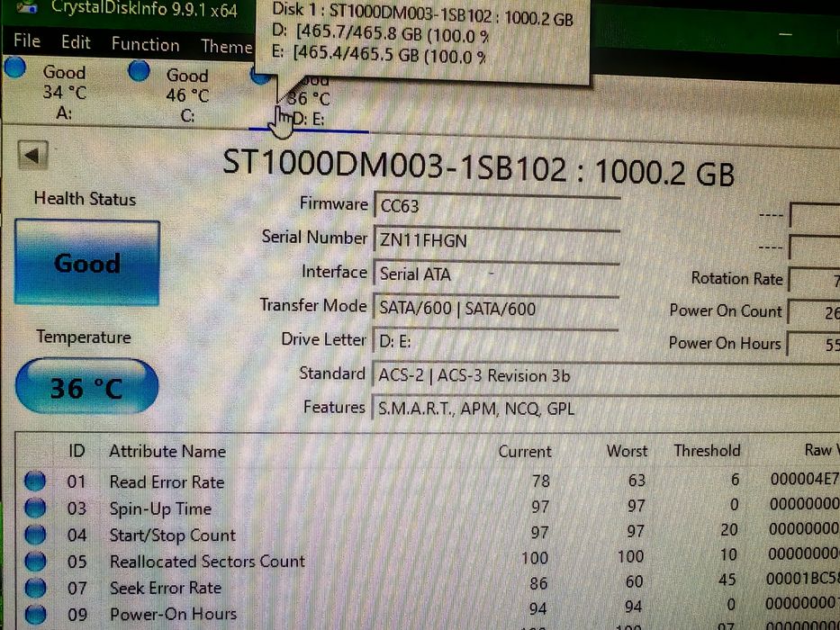The width and height of the screenshot is (840, 630).
Task: Click the blue status orb for disk C:
Action: click(140, 71)
